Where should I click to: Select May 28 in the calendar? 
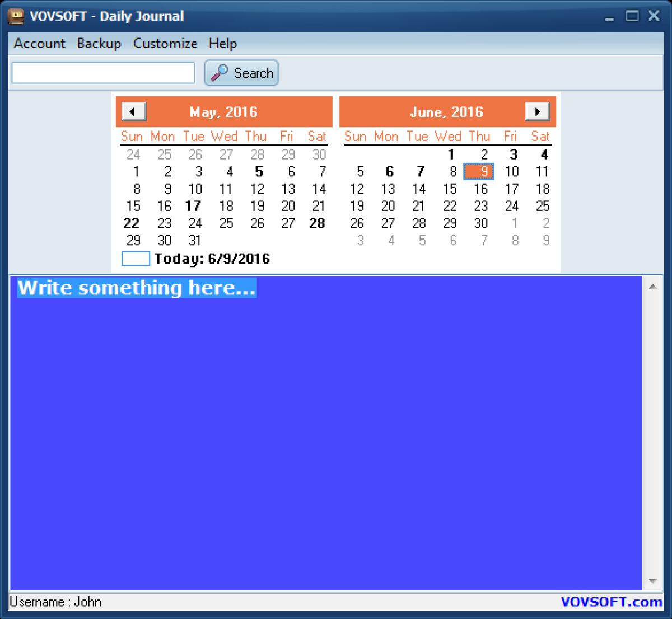317,223
